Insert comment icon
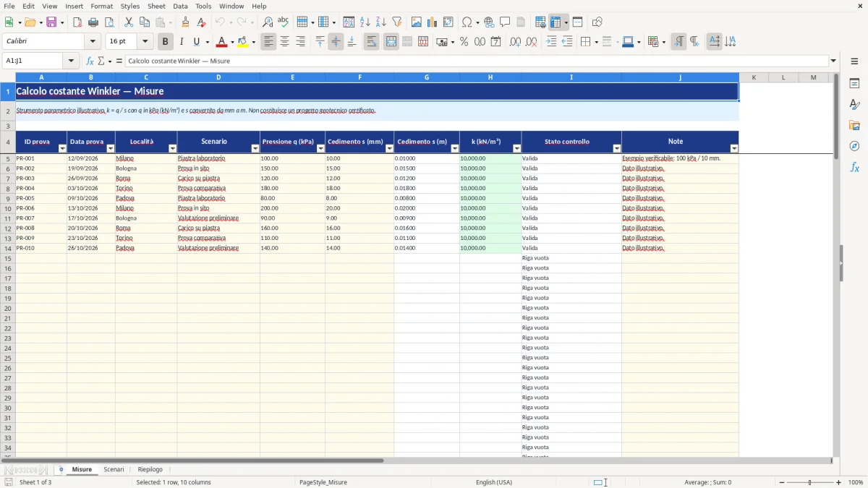 506,22
